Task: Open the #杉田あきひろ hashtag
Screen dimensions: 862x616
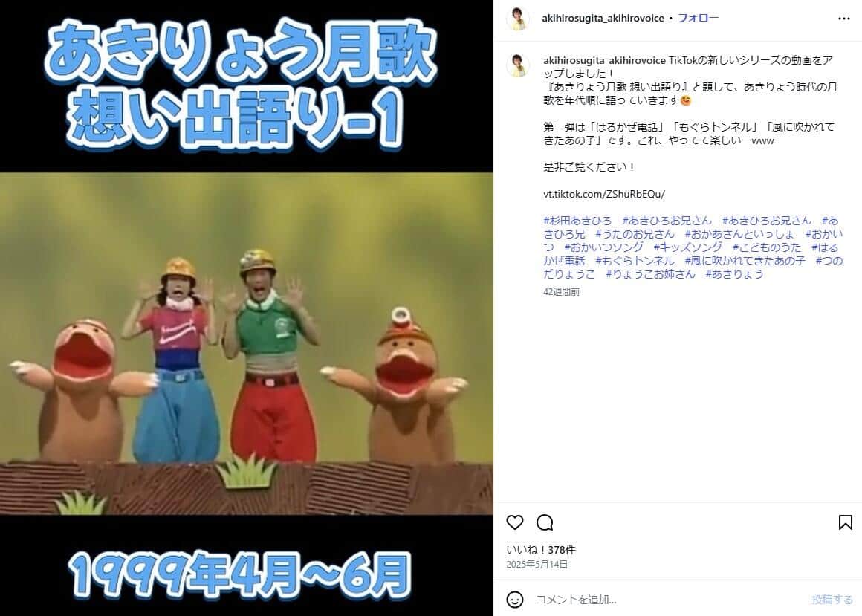Action: [x=577, y=221]
